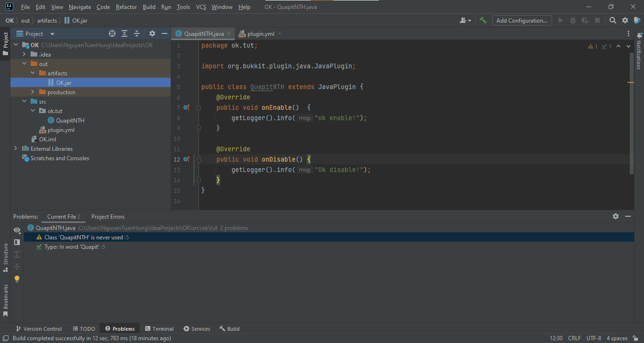Collapse all nodes in Project panel
This screenshot has width=644, height=343.
137,33
